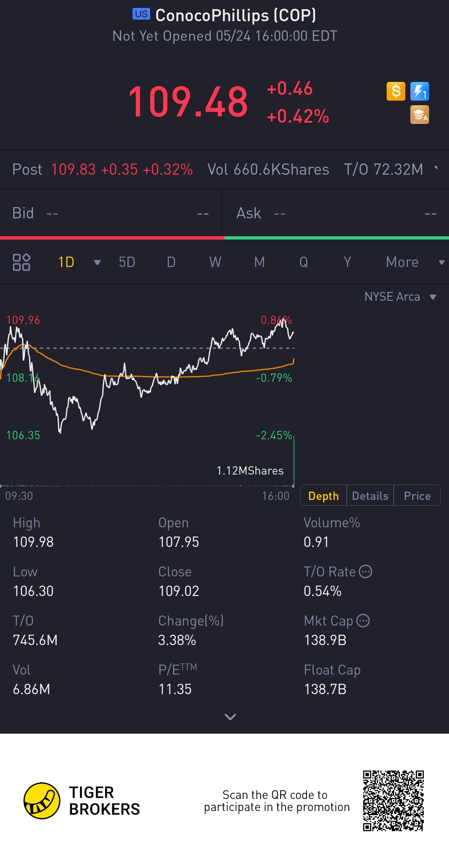Tap the Mkt Cap info icon
The height and width of the screenshot is (868, 449).
[x=363, y=621]
